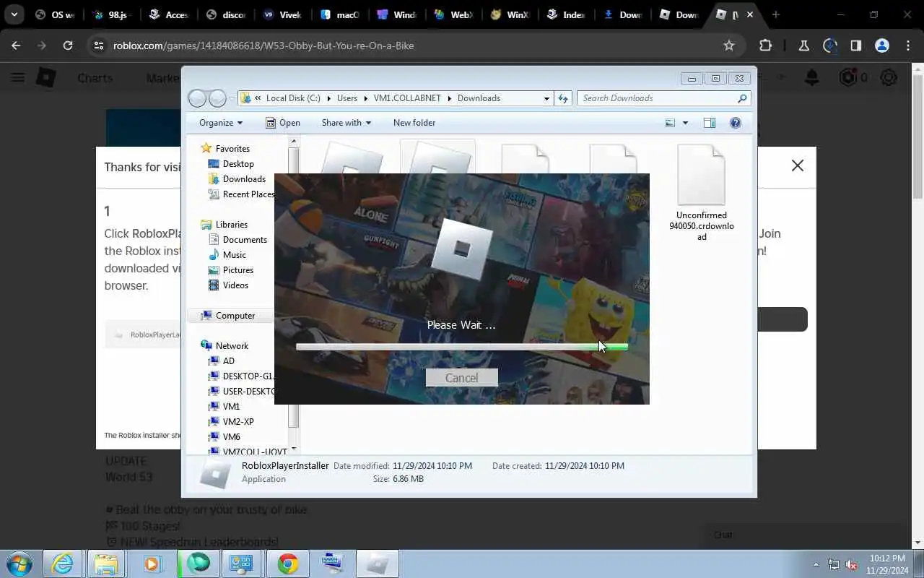Open Windows Start menu
Image resolution: width=924 pixels, height=578 pixels.
tap(19, 564)
